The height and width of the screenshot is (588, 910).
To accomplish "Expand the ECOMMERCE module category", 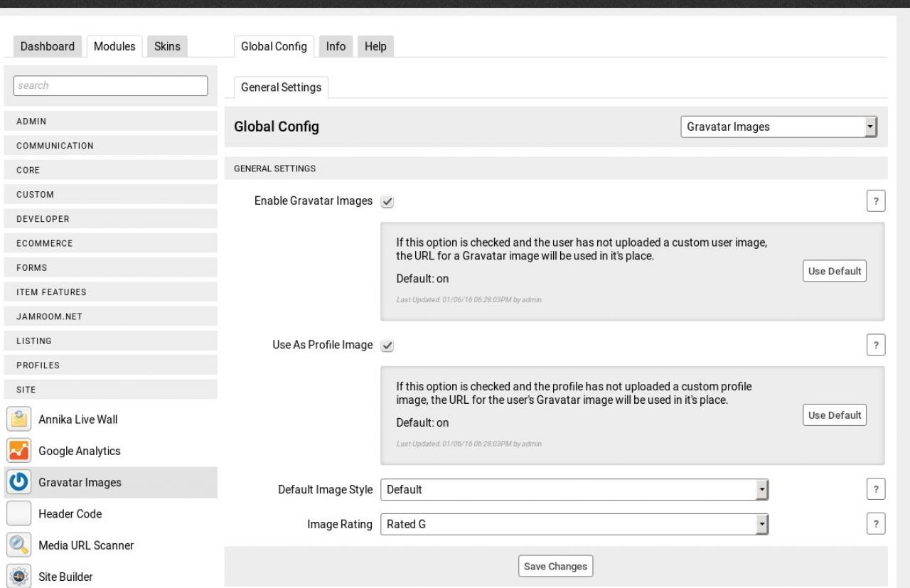I will [111, 243].
